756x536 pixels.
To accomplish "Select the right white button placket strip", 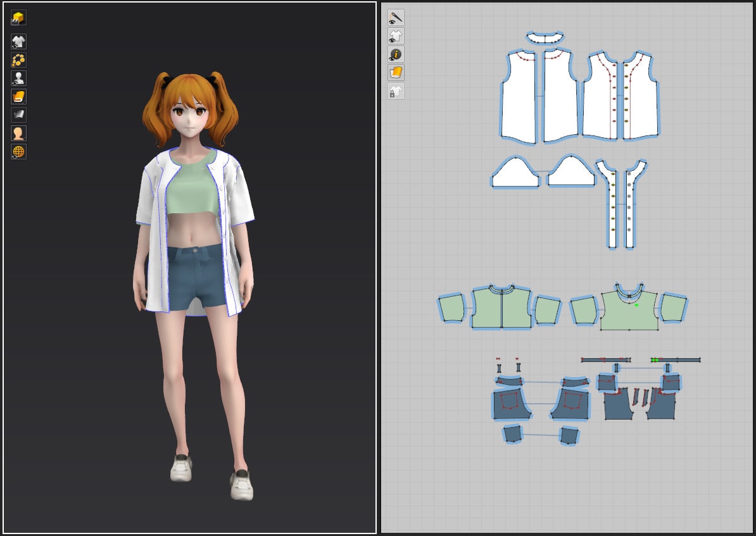I will click(x=629, y=212).
